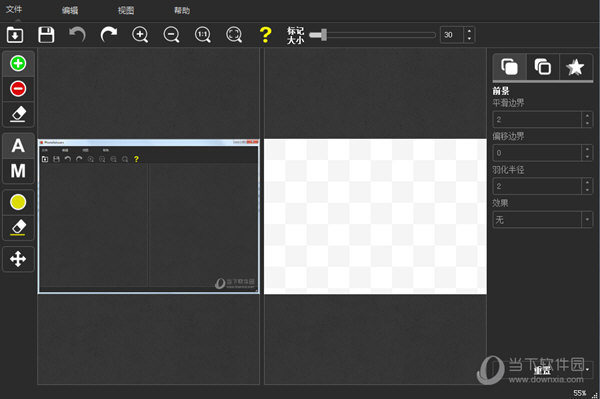The image size is (600, 399).
Task: Open the 效果 dropdown showing 无
Action: coord(543,220)
